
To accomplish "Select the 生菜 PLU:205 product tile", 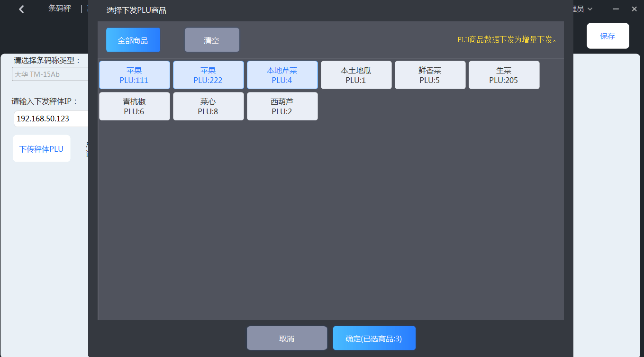I will pos(504,75).
